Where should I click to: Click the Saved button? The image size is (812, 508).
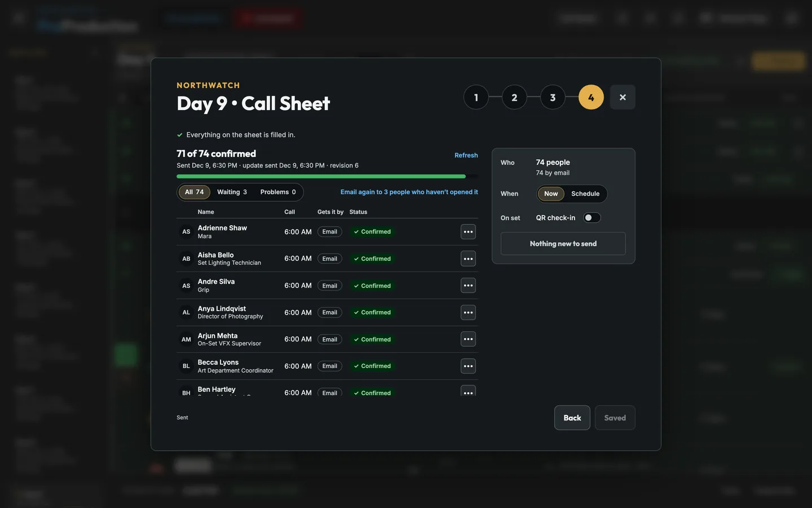(x=615, y=418)
